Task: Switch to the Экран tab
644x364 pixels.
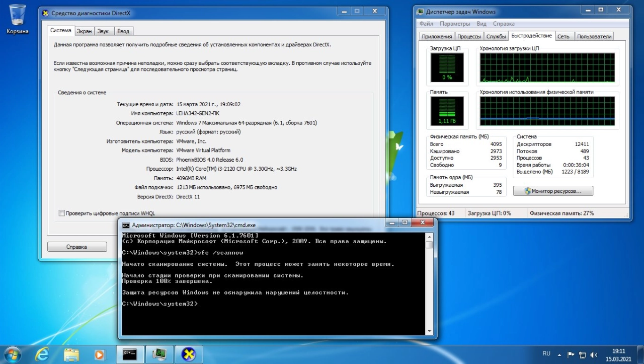Action: coord(84,31)
